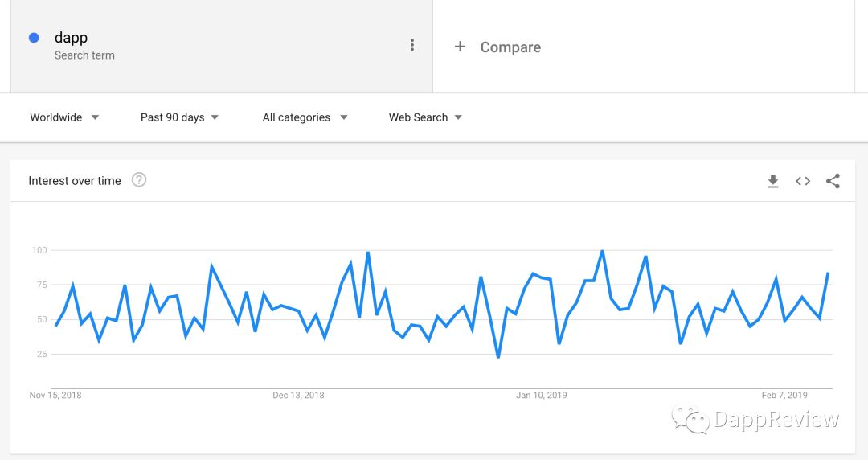Image resolution: width=868 pixels, height=460 pixels.
Task: Expand the All categories dropdown
Action: [x=305, y=117]
